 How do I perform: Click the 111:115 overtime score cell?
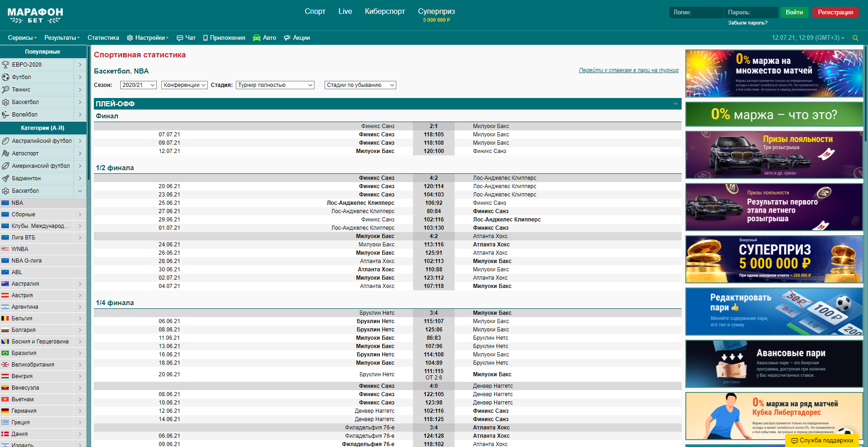(x=434, y=374)
